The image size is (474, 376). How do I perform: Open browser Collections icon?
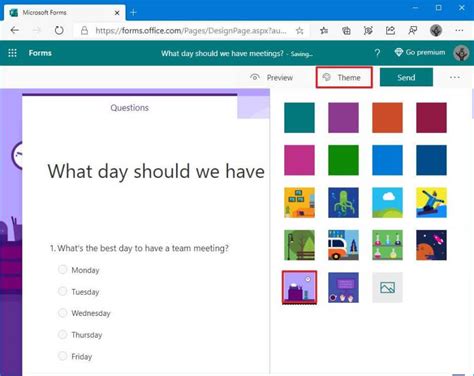coord(346,31)
